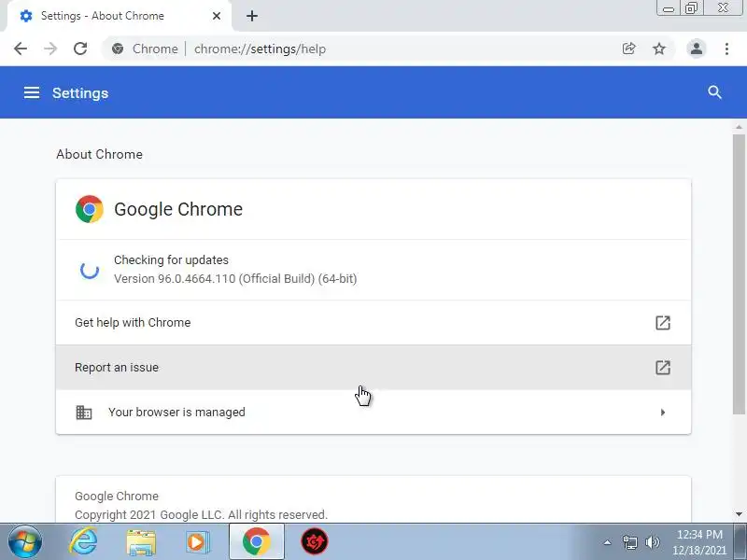Close the Settings - About Chrome tab

pyautogui.click(x=217, y=16)
